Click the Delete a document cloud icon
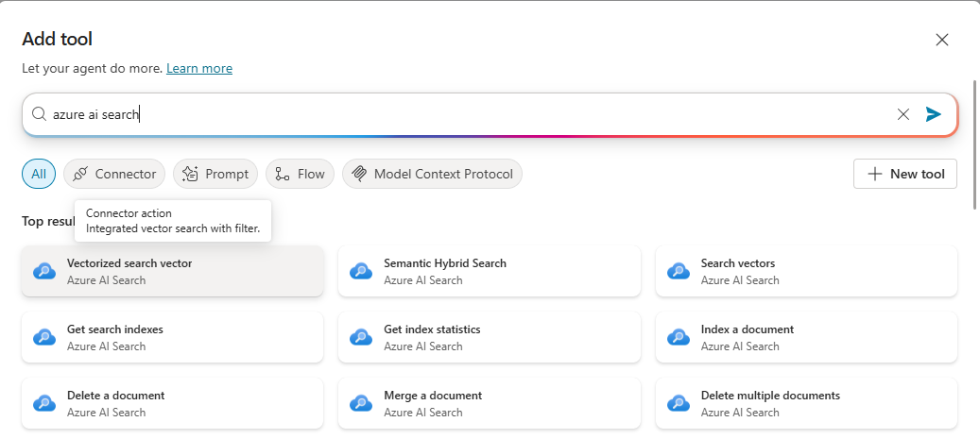 [44, 404]
